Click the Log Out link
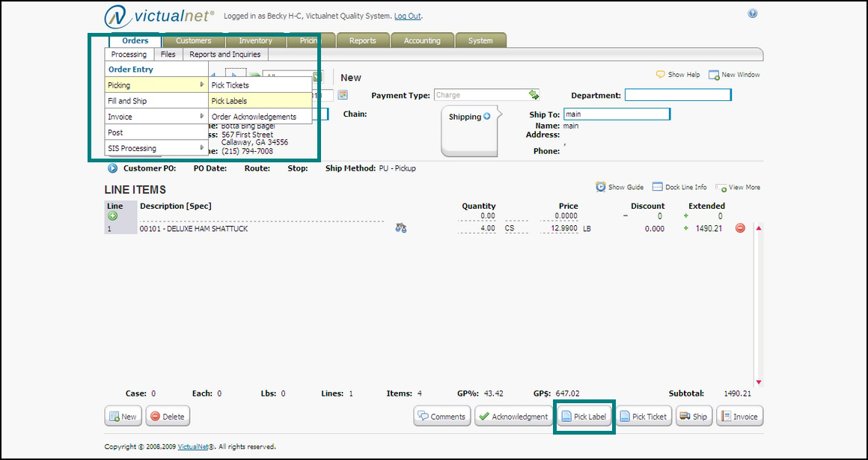This screenshot has height=460, width=868. point(407,16)
